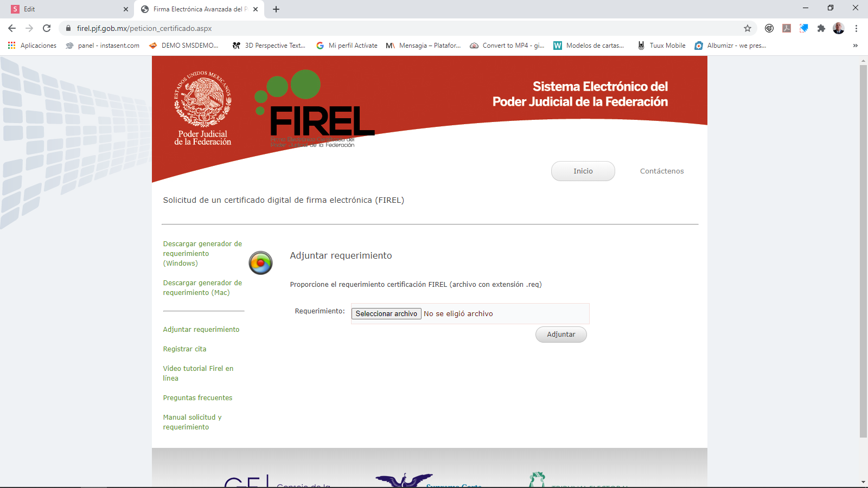Screen dimensions: 868x488
Task: Click the FIREL logo
Action: tap(315, 108)
